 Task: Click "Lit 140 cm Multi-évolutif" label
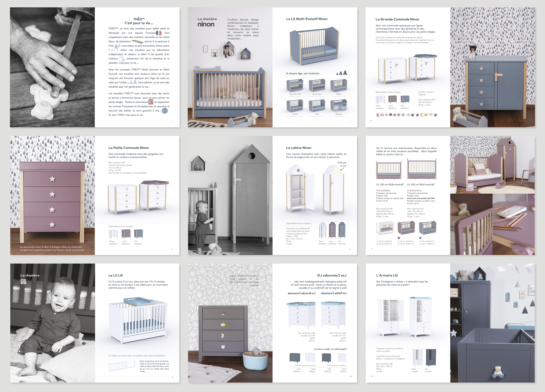click(x=421, y=185)
